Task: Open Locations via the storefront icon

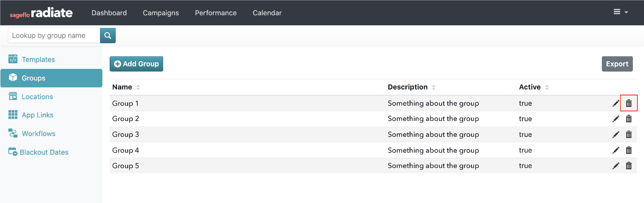Action: tap(13, 97)
